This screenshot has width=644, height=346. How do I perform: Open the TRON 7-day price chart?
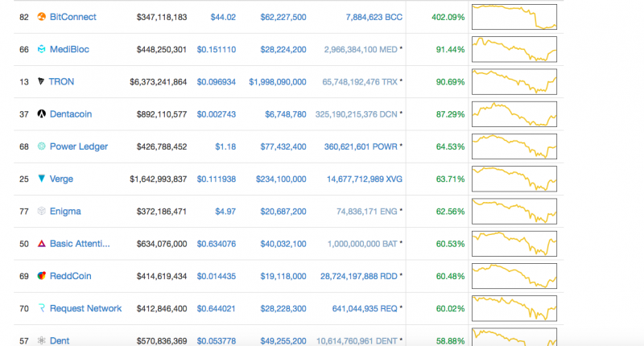(x=514, y=82)
